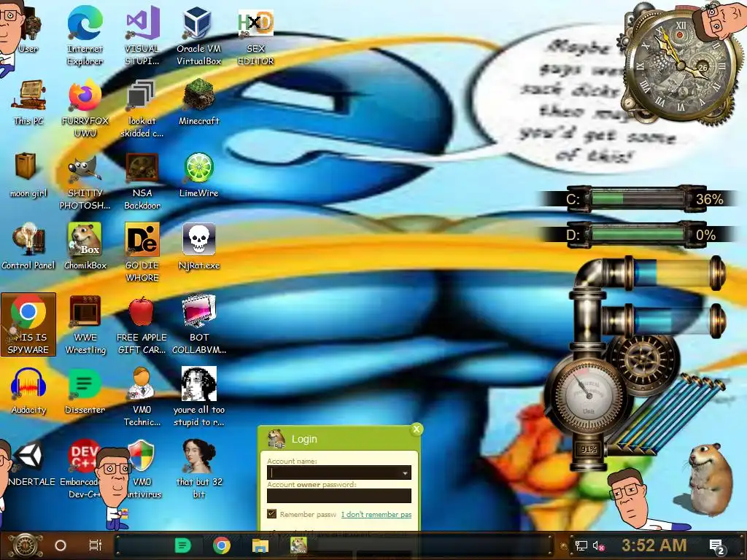Screen dimensions: 747x560
Task: Open FREE APPLE GIFT CAR... icon
Action: click(142, 324)
